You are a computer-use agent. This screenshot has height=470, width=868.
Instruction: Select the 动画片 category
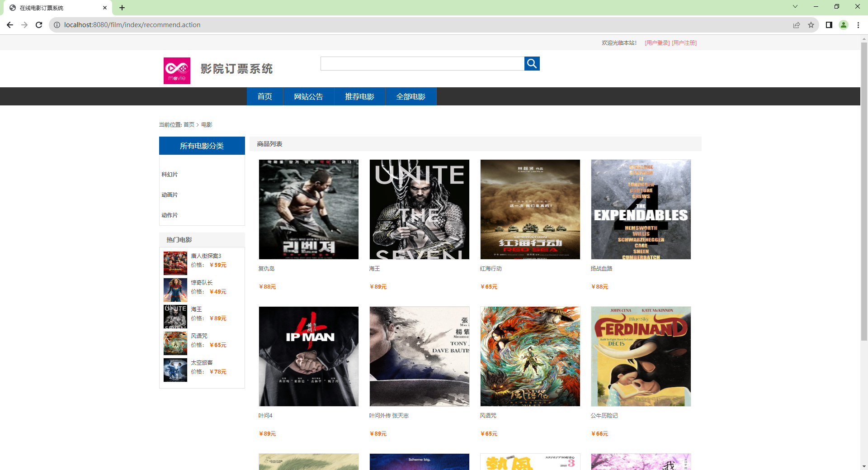point(170,195)
